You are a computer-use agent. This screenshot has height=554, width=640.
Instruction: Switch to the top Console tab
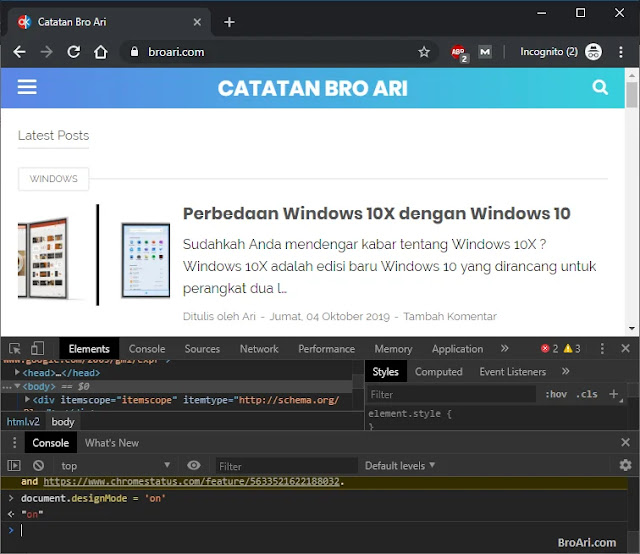[147, 349]
